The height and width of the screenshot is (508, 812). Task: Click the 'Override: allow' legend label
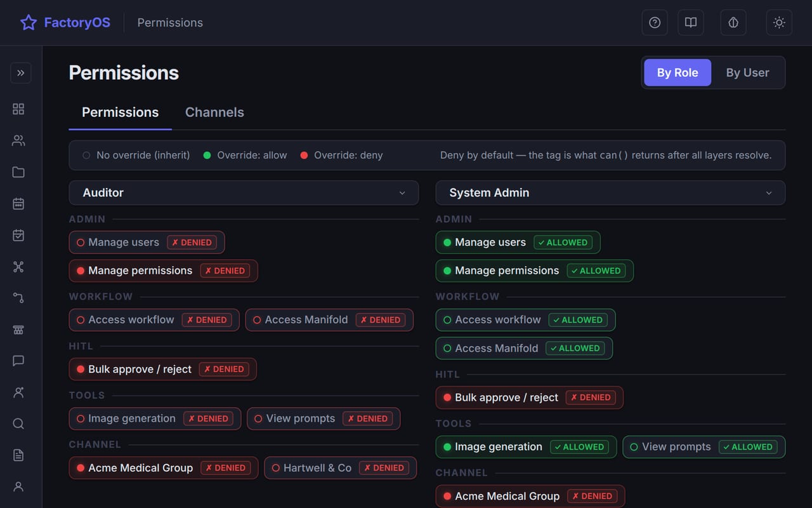pyautogui.click(x=252, y=156)
